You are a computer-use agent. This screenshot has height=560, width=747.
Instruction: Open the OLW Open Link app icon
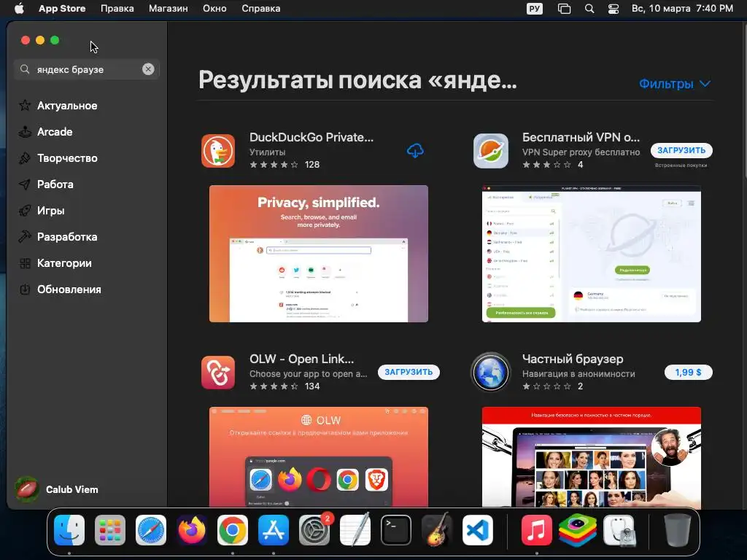(x=217, y=373)
